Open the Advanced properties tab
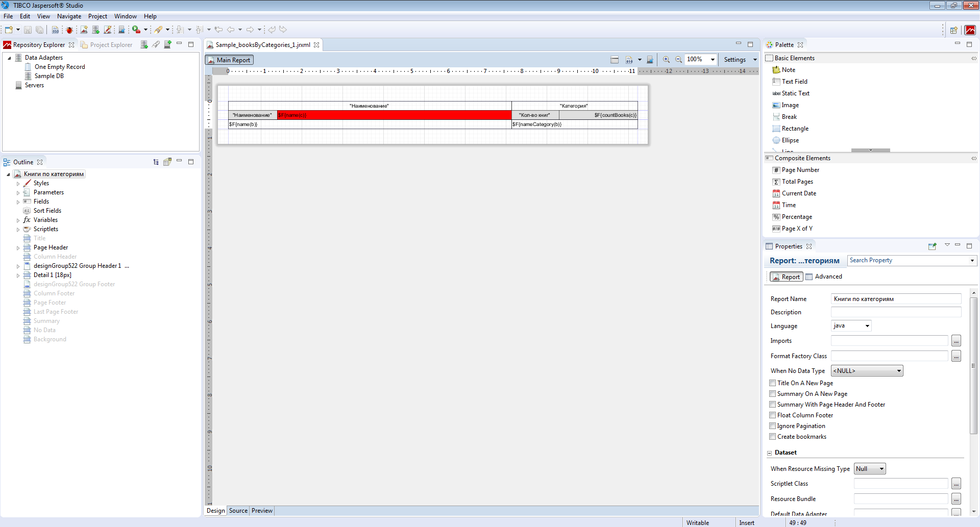980x527 pixels. [828, 277]
